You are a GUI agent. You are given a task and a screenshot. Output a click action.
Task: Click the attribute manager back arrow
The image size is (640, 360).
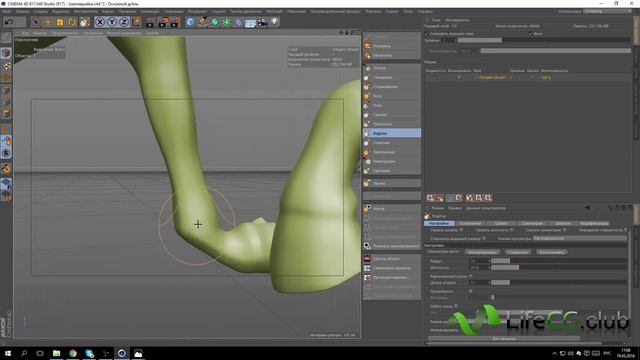click(587, 208)
